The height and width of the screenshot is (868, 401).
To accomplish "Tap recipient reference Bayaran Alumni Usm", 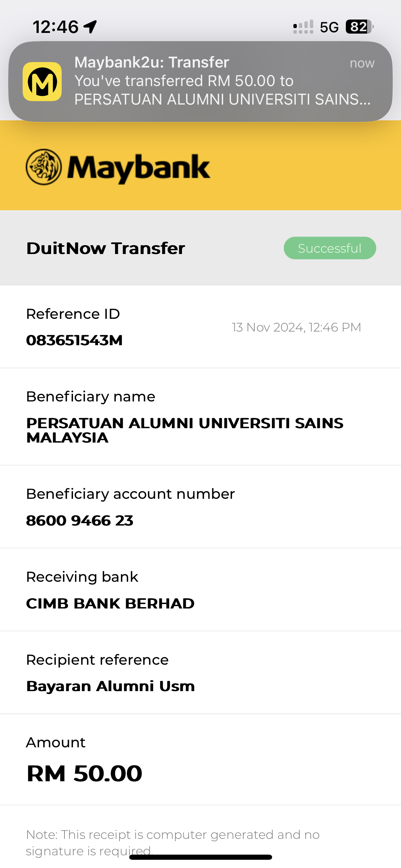I will (x=110, y=686).
